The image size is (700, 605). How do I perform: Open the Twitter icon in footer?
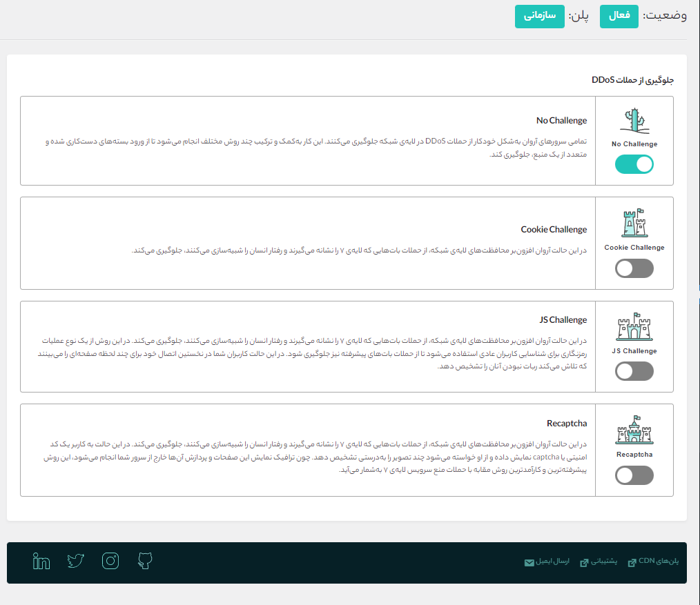pyautogui.click(x=76, y=561)
